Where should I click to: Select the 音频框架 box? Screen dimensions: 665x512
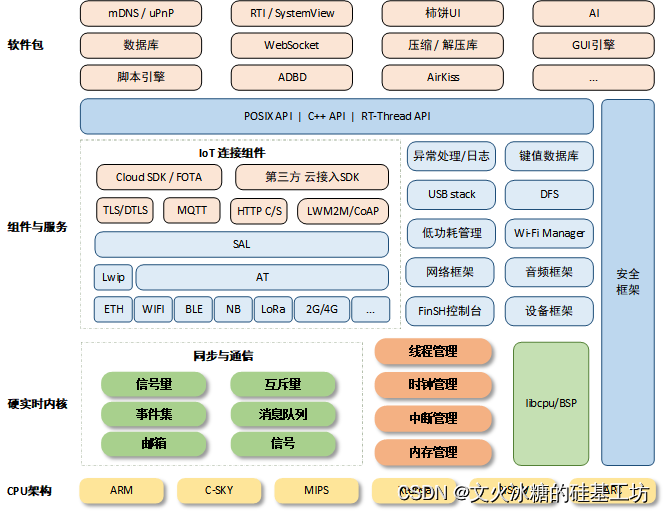(x=549, y=272)
